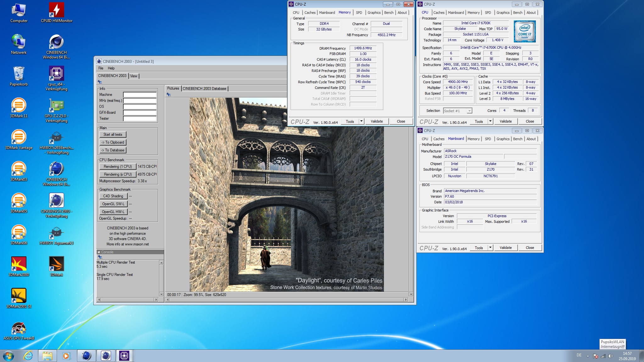Image resolution: width=644 pixels, height=362 pixels.
Task: Open ASUS GPU TweakII desktop icon
Action: (19, 330)
